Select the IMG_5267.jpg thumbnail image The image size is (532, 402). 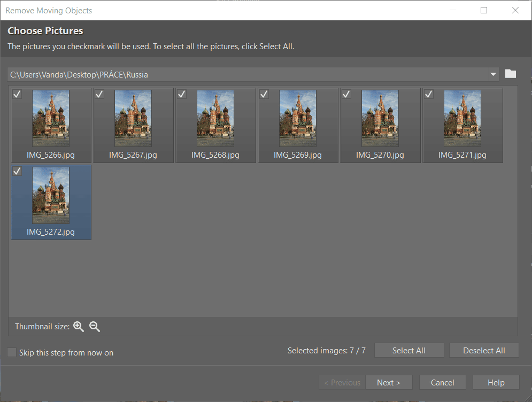click(133, 118)
